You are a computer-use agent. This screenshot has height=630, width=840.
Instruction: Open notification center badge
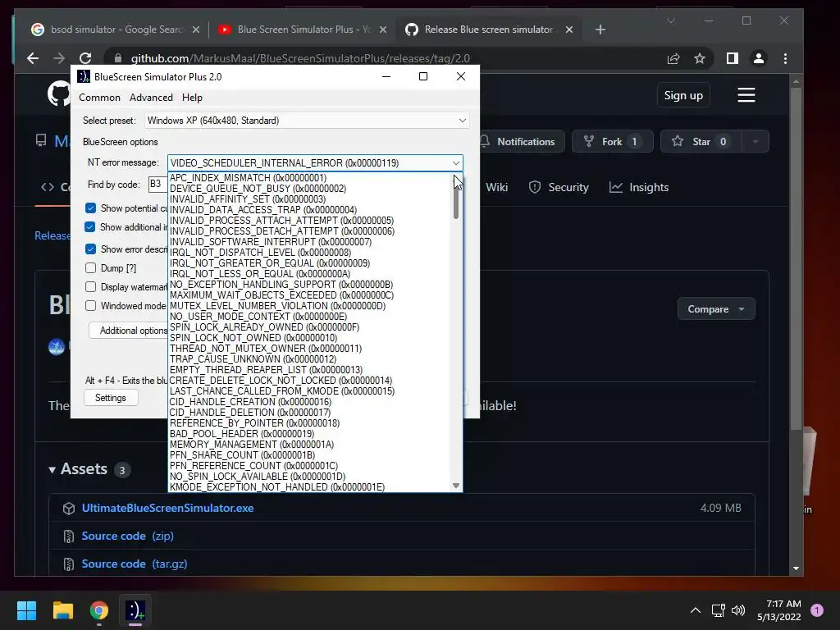817,610
